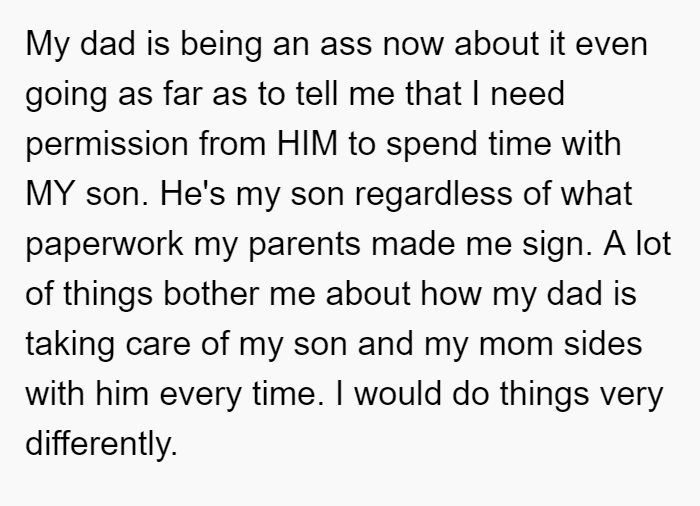
Task: Click the word "bother"
Action: click(x=211, y=293)
